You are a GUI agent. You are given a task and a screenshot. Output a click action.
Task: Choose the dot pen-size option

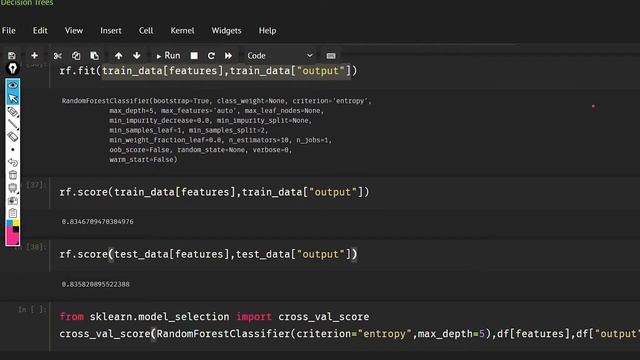13,150
